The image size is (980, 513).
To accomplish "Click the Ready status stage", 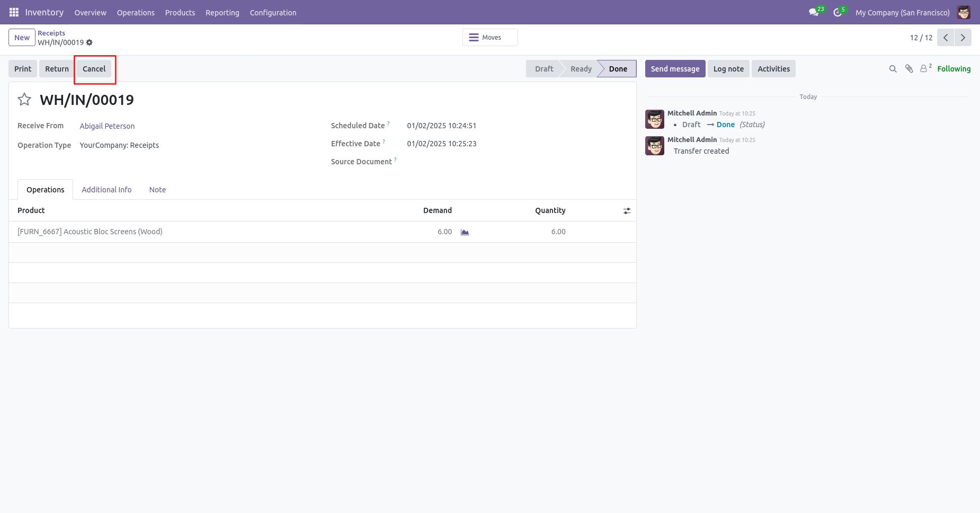I will click(581, 69).
